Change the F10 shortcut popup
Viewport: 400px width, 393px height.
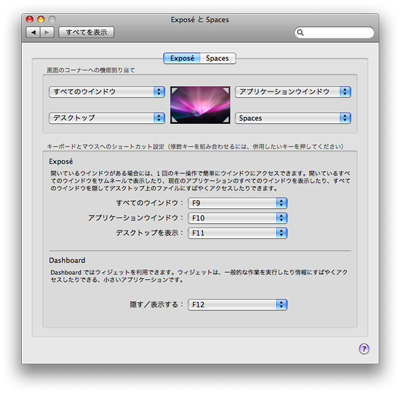tap(238, 218)
